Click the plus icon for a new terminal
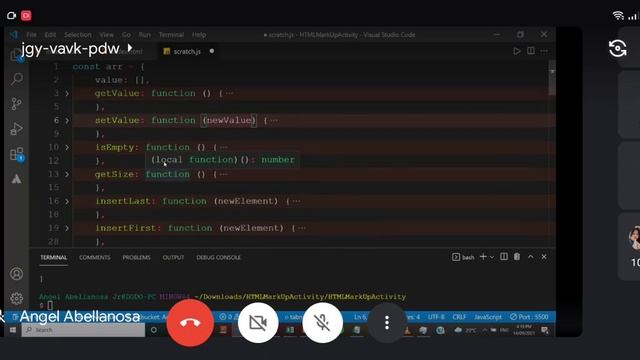Screen dimensions: 640x360 click(483, 257)
